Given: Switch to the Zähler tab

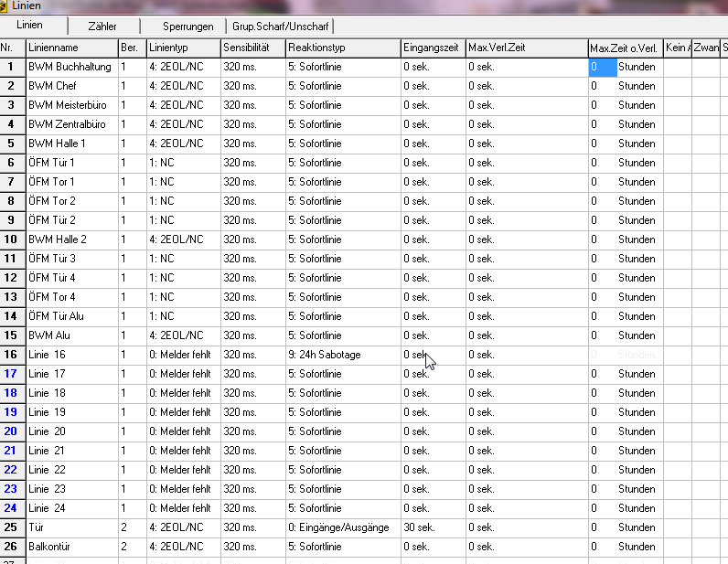Looking at the screenshot, I should coord(102,27).
